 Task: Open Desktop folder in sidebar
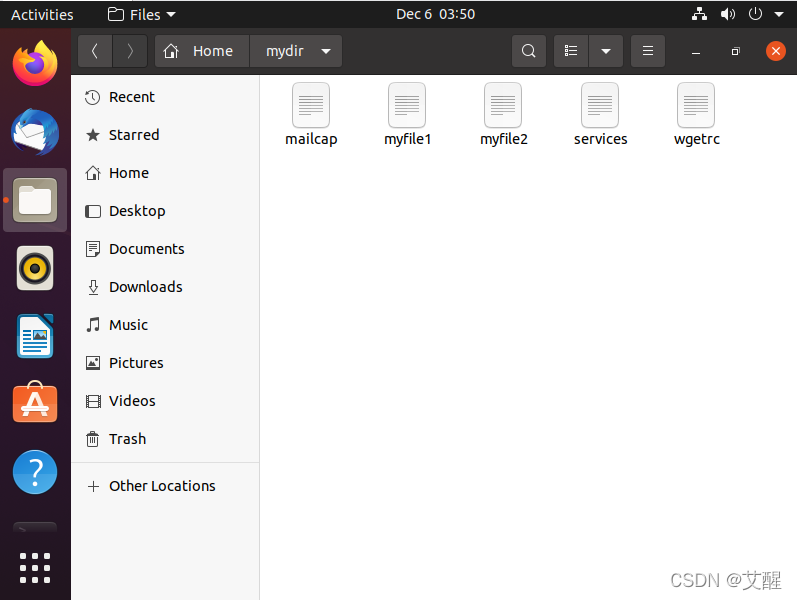point(165,211)
